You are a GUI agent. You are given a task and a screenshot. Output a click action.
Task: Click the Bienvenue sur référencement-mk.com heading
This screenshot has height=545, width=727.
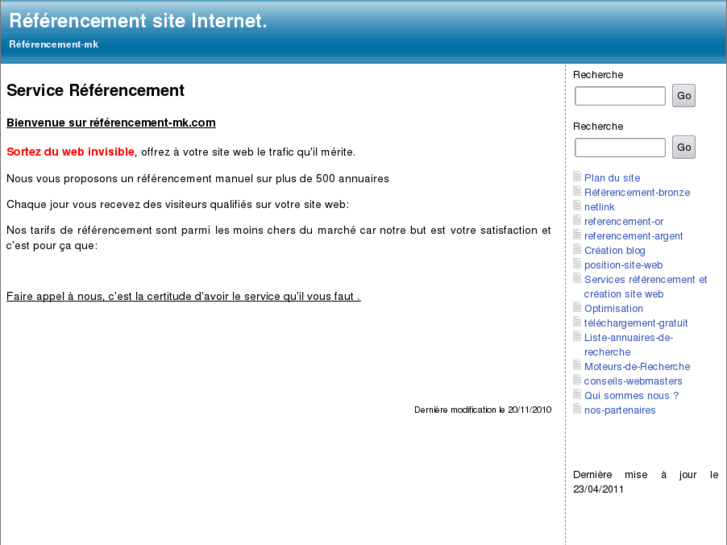click(x=111, y=123)
